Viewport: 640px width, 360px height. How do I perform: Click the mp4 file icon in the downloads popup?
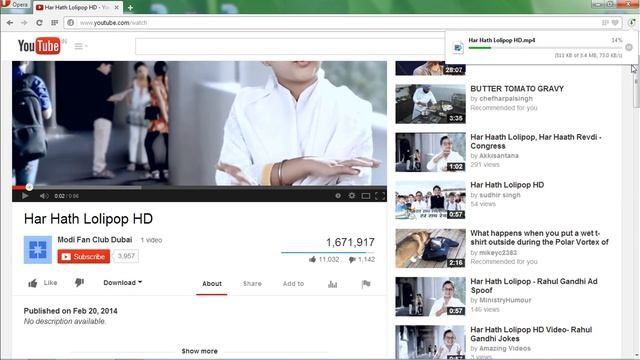(458, 48)
